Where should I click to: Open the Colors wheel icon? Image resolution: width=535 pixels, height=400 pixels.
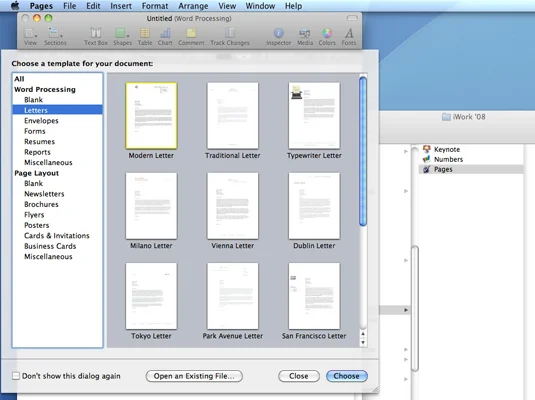[x=327, y=33]
